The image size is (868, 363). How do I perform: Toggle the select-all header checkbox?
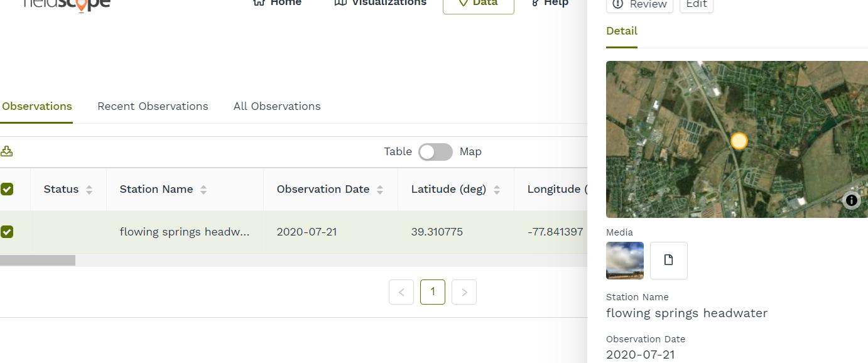coord(7,189)
